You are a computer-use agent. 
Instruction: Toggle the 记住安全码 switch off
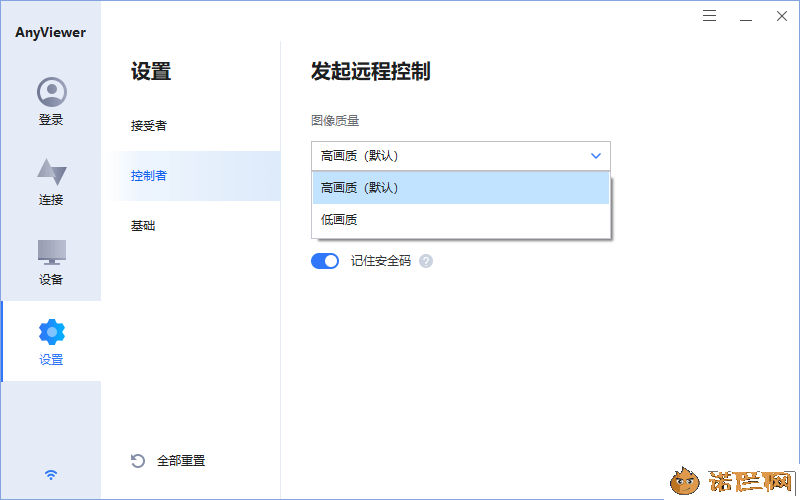point(325,261)
